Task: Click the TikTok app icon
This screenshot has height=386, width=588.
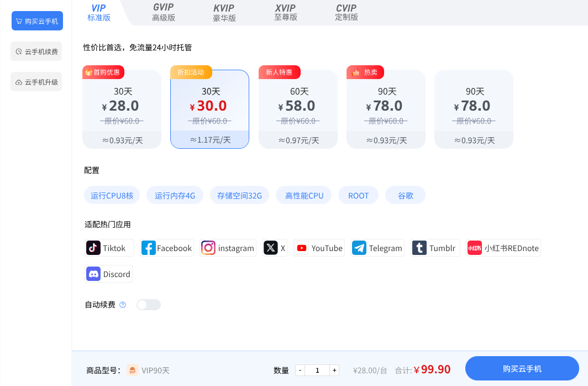Action: click(93, 248)
